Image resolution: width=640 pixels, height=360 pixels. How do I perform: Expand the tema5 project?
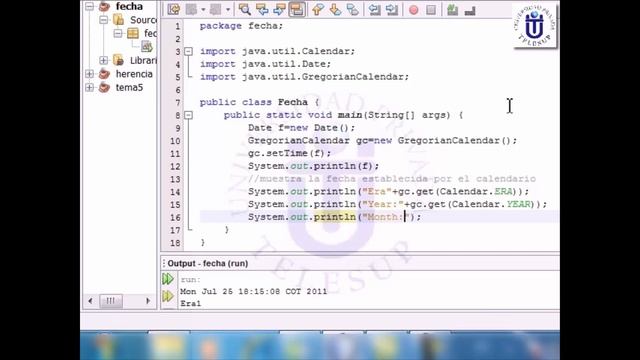(89, 87)
